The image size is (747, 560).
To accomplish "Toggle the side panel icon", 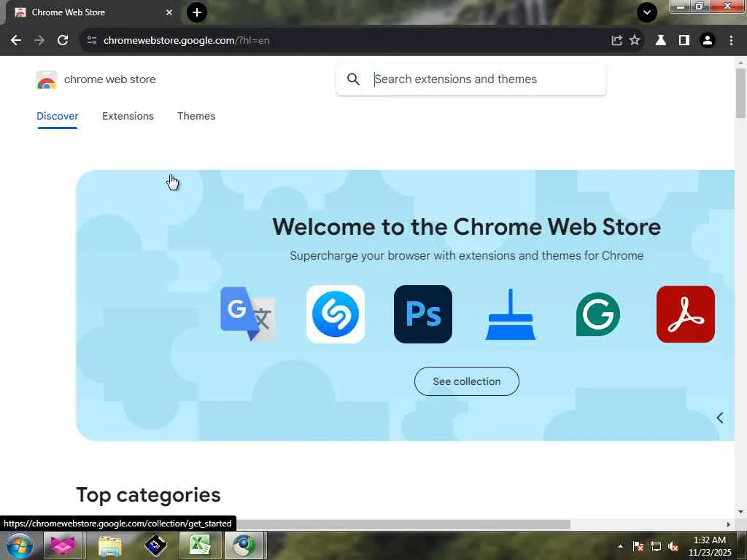I will coord(684,41).
